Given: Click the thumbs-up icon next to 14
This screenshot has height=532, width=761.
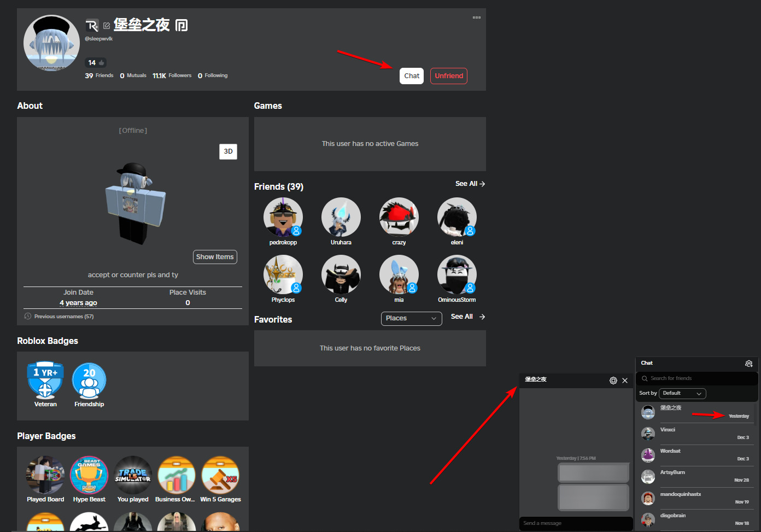Looking at the screenshot, I should tap(102, 63).
